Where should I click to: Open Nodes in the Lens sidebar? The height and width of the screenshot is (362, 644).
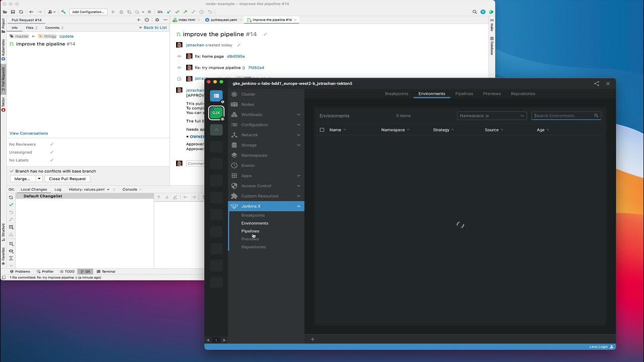click(266, 104)
